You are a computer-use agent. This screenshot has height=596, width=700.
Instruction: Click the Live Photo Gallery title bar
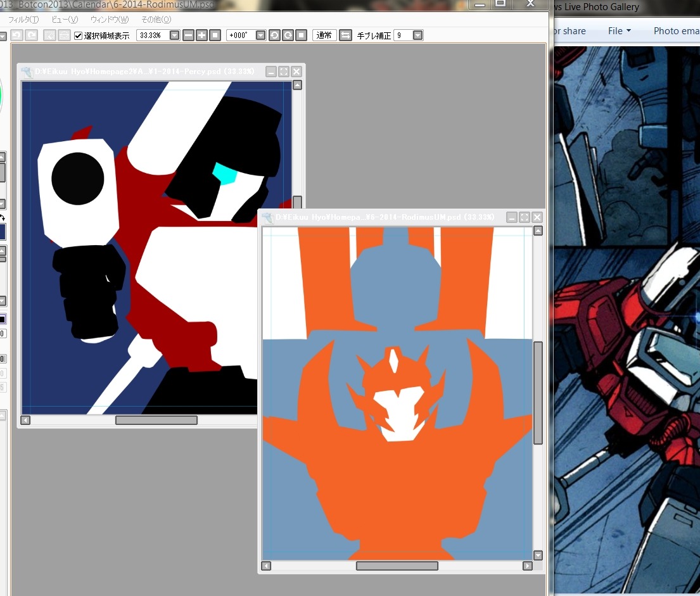[627, 7]
